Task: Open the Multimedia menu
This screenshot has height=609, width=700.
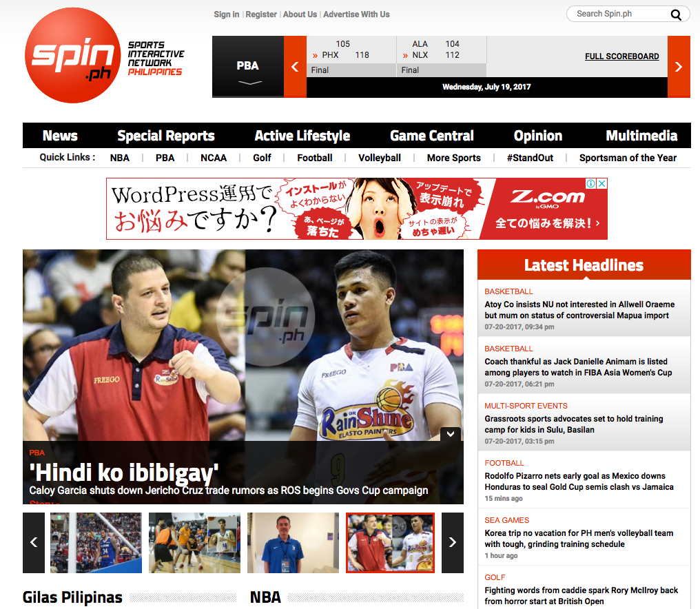Action: coord(641,135)
